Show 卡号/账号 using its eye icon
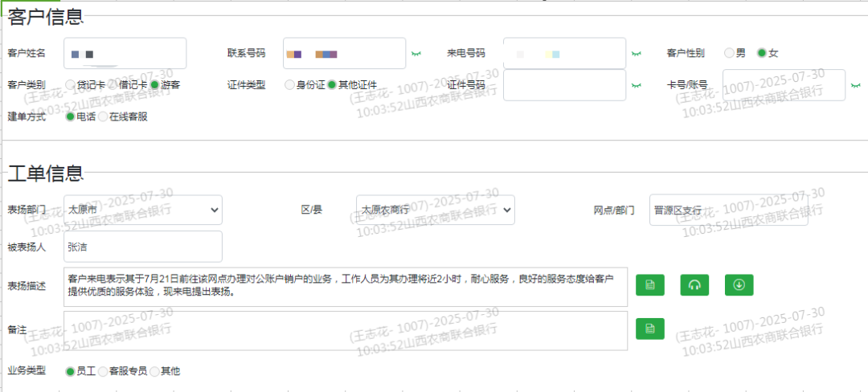The image size is (868, 392). click(856, 85)
